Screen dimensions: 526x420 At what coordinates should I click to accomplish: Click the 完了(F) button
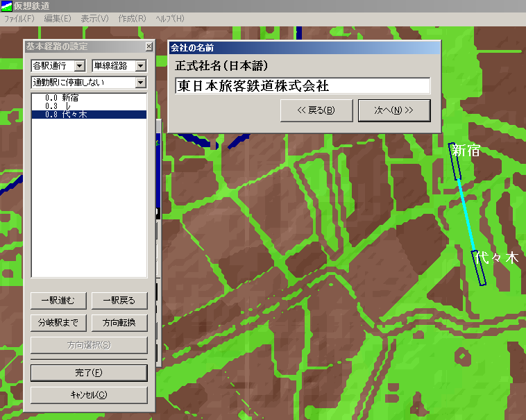(89, 373)
